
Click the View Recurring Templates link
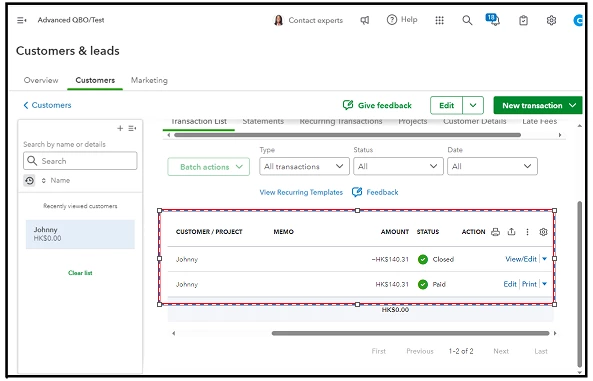pyautogui.click(x=301, y=192)
